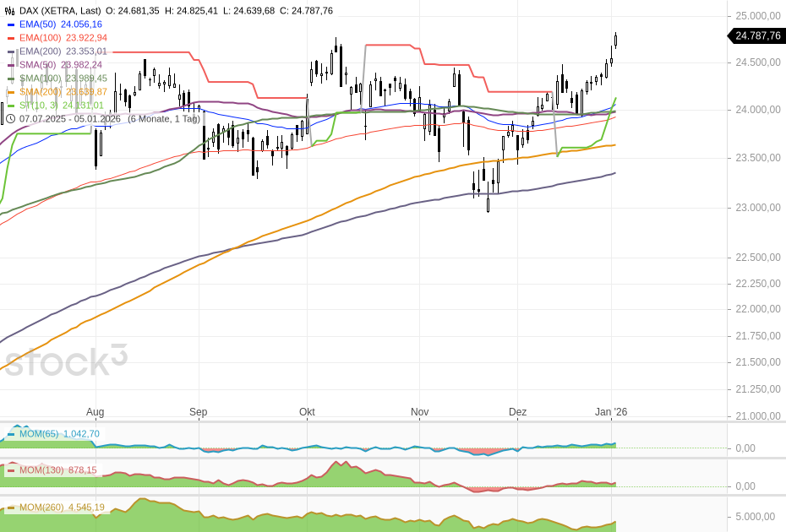Open the 6 Monate, 1 Tag timeframe selector
This screenshot has height=532, width=786.
coord(164,118)
